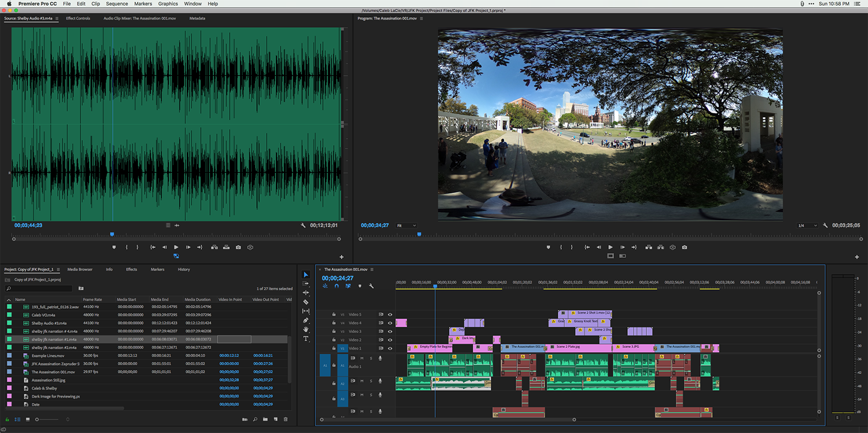Mute the Audio 1 track
The image size is (868, 433).
[x=362, y=358]
